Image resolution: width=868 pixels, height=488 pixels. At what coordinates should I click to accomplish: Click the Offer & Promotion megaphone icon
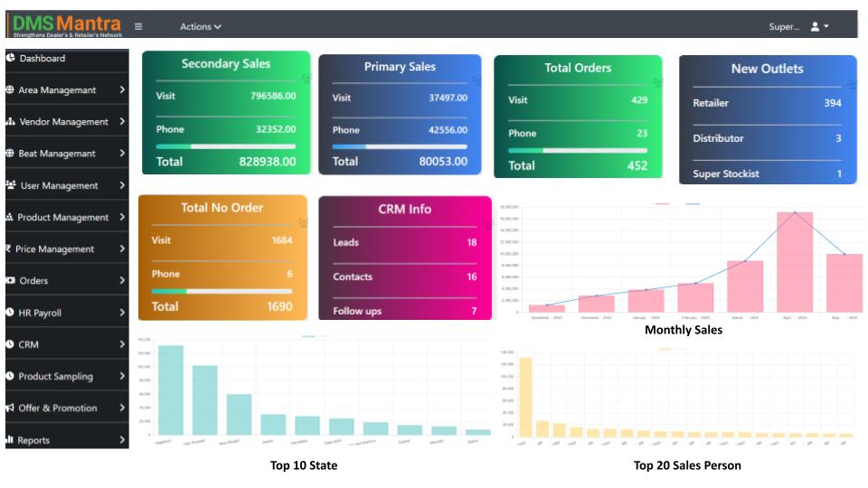pos(10,408)
